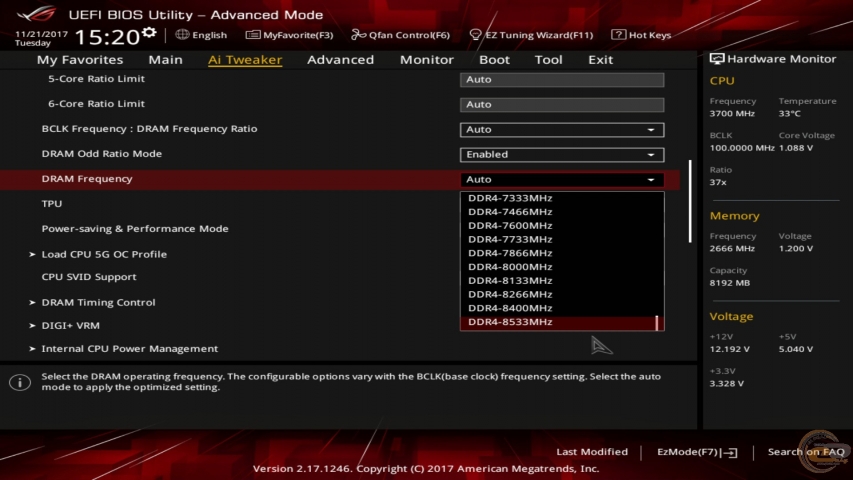The image size is (853, 480).
Task: Pick DDR4-7866MHz from list
Action: click(x=561, y=253)
